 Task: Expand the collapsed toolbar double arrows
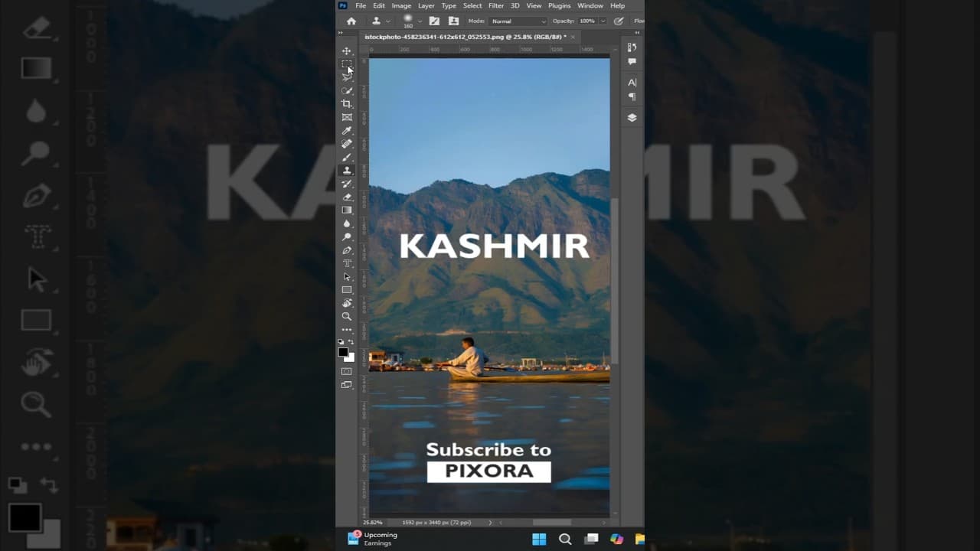tap(341, 34)
